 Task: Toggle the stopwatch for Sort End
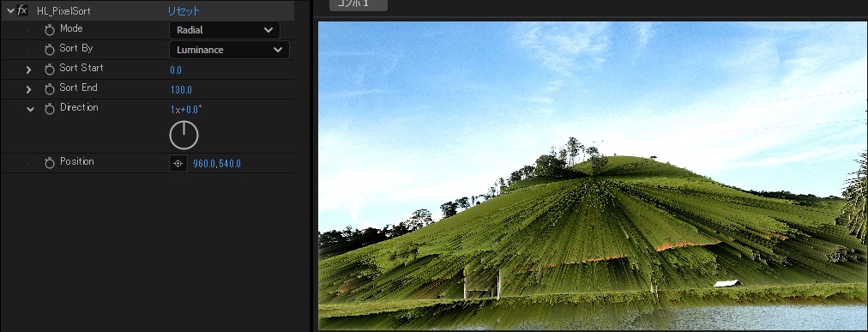coord(49,89)
